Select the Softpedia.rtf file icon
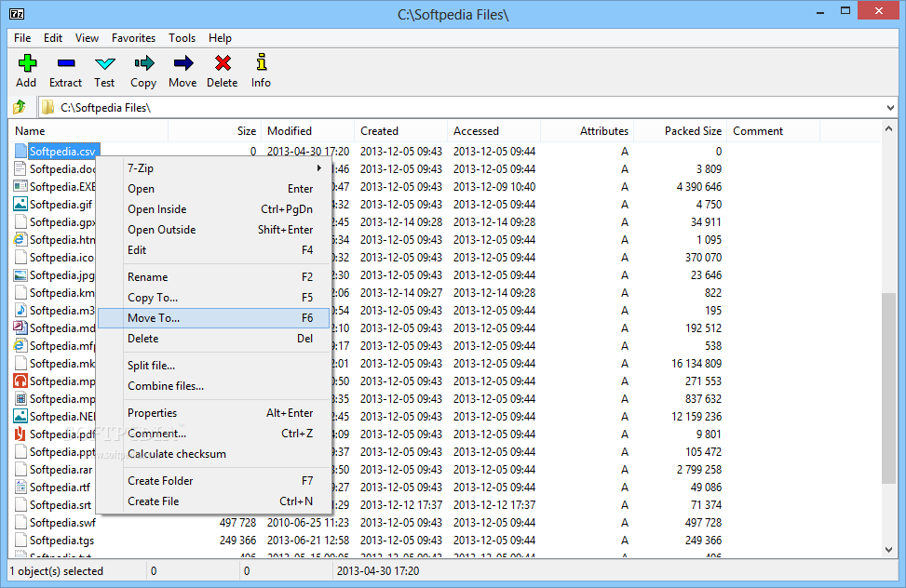The image size is (906, 588). [20, 487]
